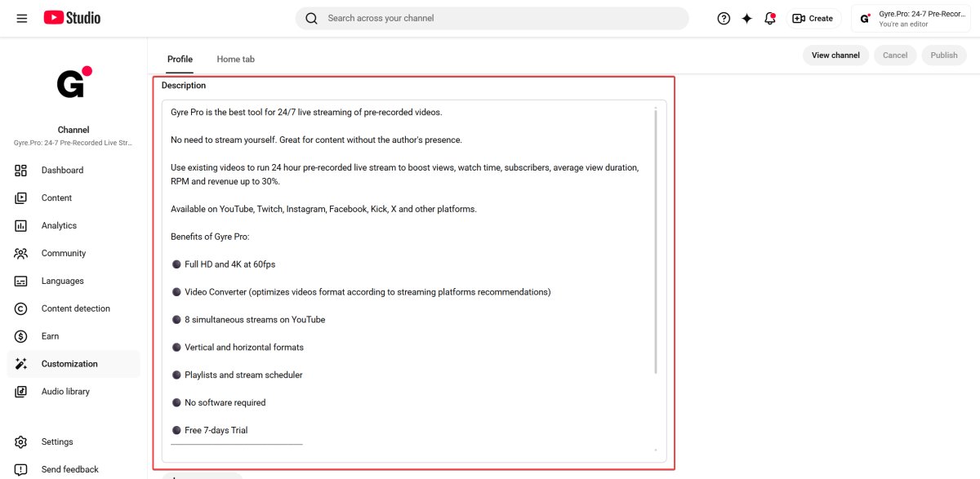Open the Help question mark icon
980x479 pixels.
[724, 18]
